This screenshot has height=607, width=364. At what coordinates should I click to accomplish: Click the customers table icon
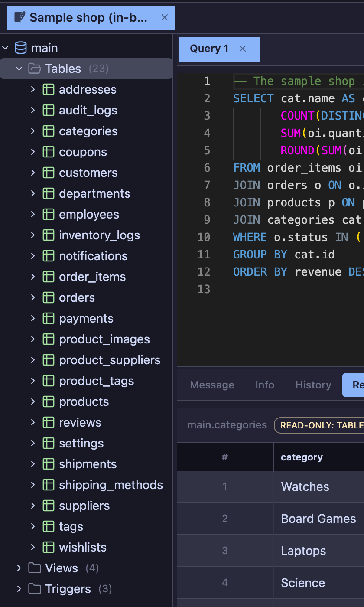point(48,173)
